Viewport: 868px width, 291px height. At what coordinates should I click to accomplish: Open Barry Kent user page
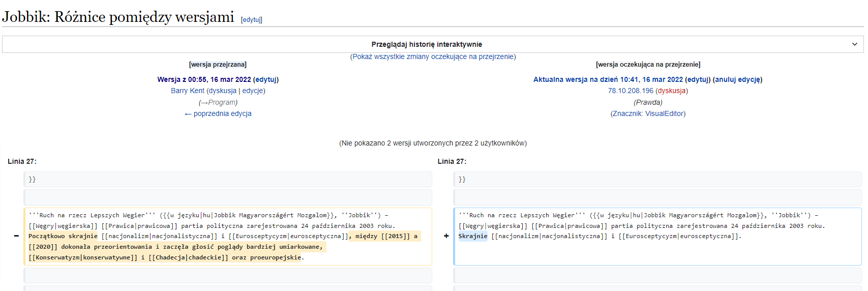coord(188,91)
